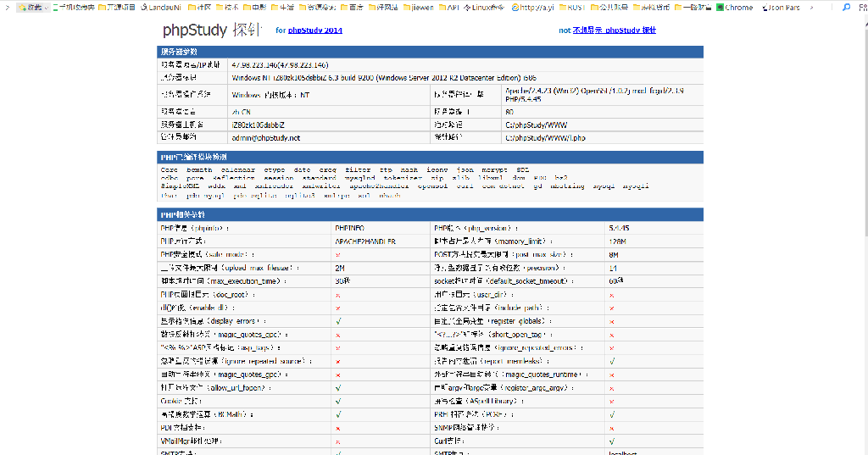The width and height of the screenshot is (868, 455).
Task: Expand the sidebar arrow left of 收藏
Action: pyautogui.click(x=7, y=7)
